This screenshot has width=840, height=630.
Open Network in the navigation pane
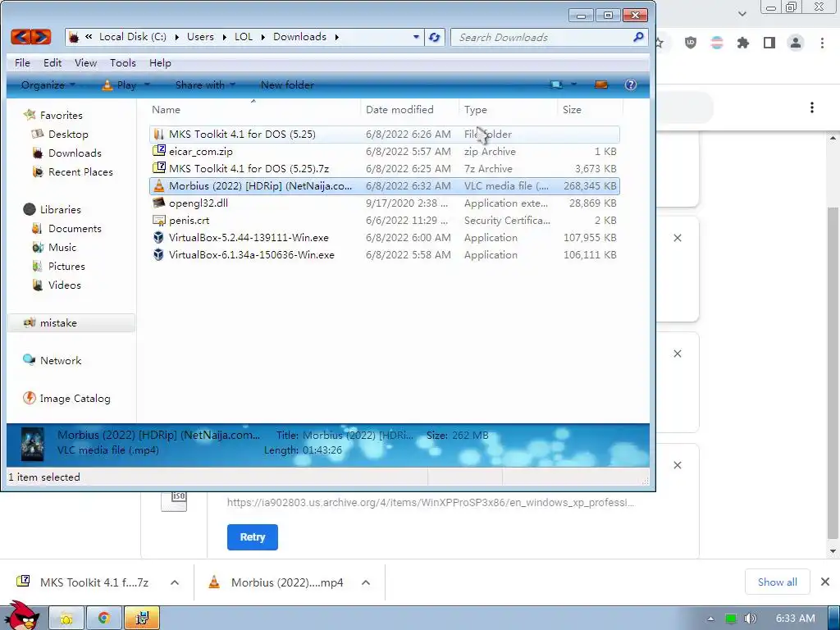tap(61, 361)
